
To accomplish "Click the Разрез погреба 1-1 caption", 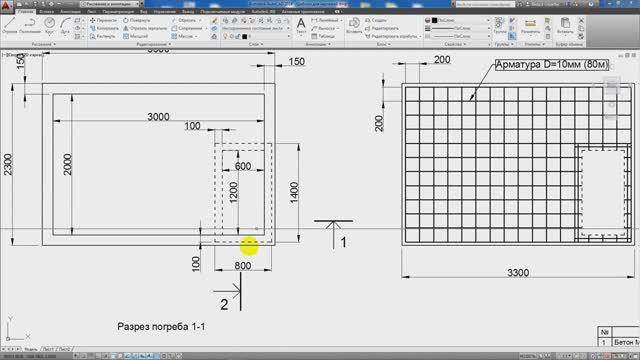I will [x=161, y=327].
